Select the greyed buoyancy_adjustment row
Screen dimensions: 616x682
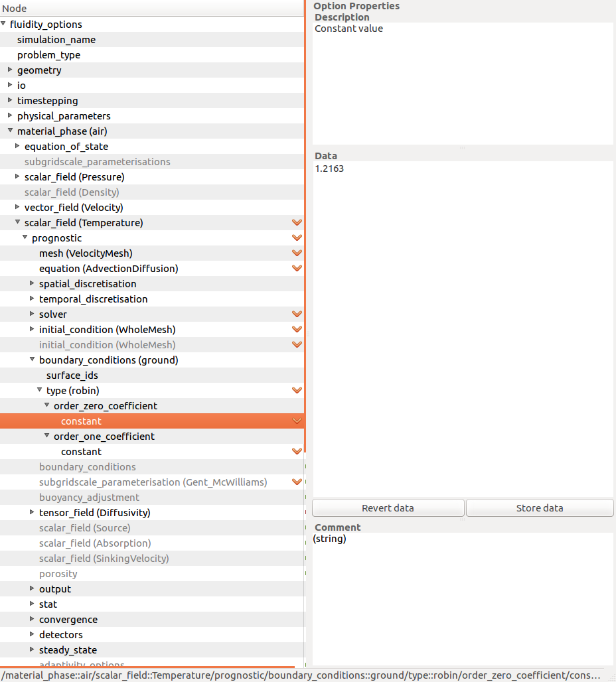pos(152,497)
